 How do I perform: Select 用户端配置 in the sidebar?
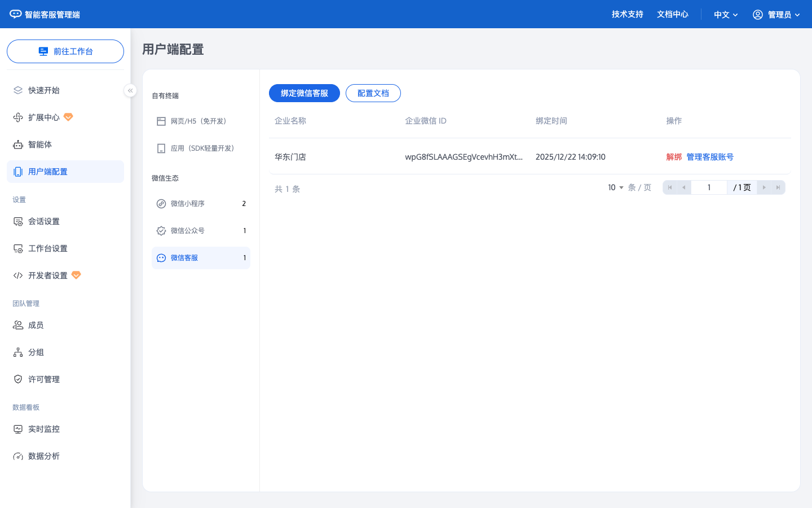coord(65,172)
